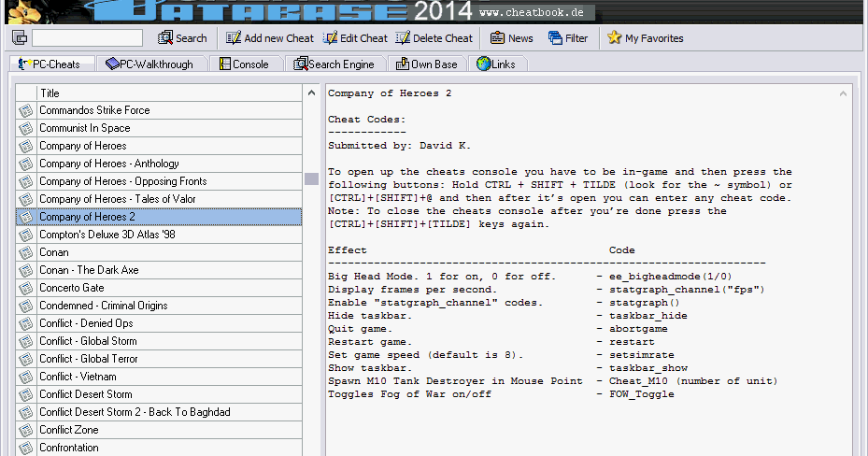Click Delete Cheat button
The image size is (868, 456).
pos(434,38)
